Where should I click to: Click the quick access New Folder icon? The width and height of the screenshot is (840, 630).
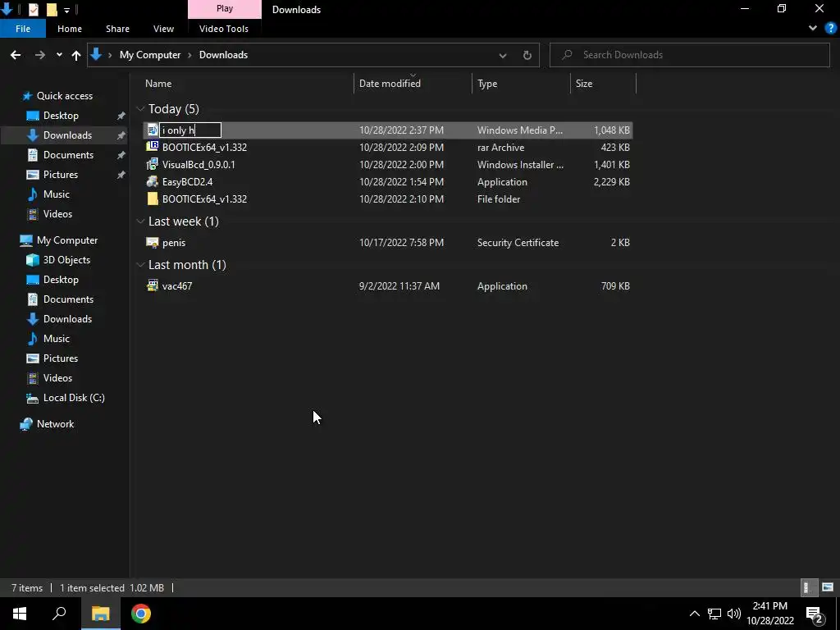tap(52, 9)
